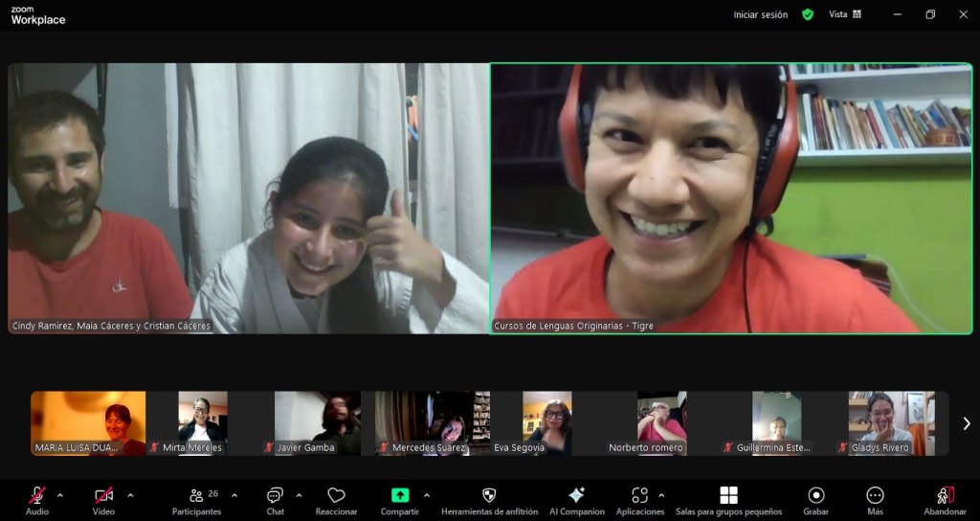This screenshot has height=521, width=980.
Task: Open the Aplicaciones menu
Action: point(639,499)
